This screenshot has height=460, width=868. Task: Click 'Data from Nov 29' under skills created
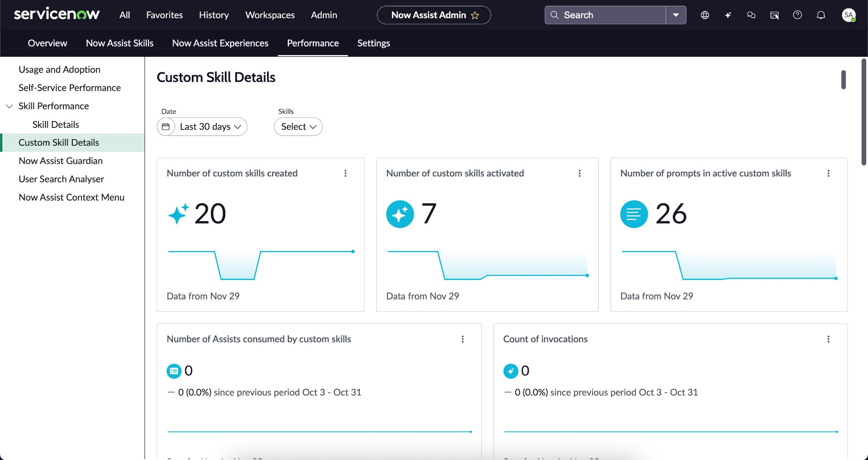coord(203,296)
